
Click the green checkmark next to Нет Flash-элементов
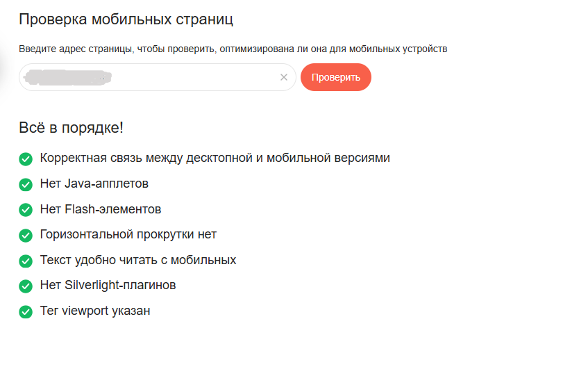point(26,210)
